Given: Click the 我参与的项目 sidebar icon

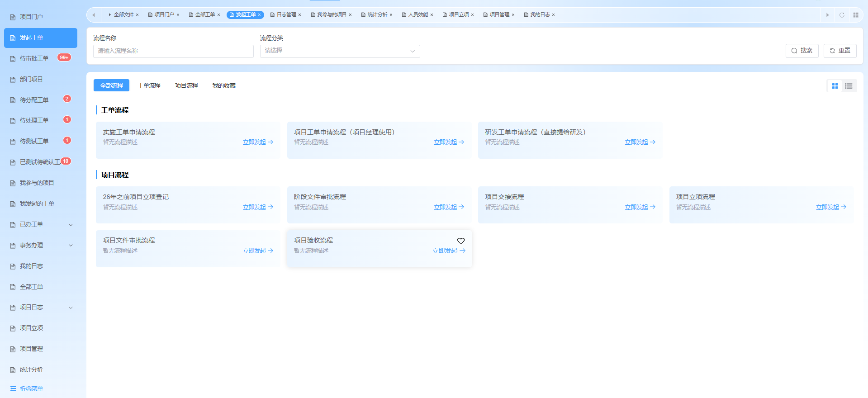Looking at the screenshot, I should tap(13, 183).
